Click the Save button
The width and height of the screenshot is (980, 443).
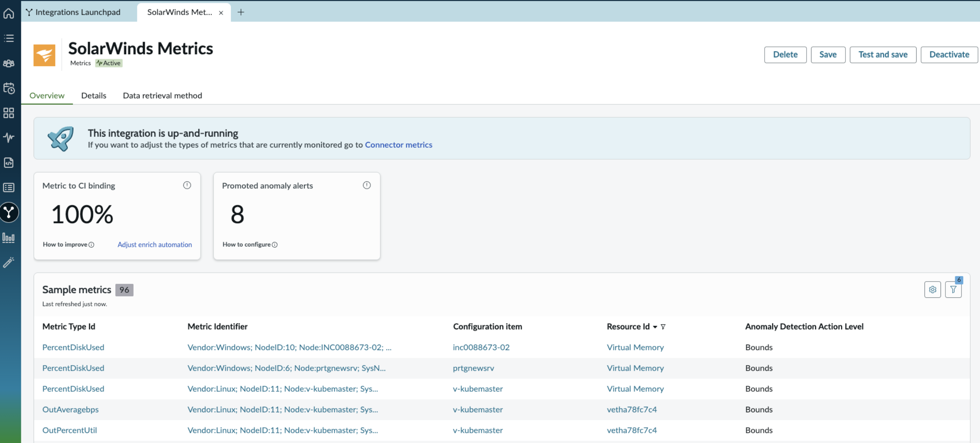[x=828, y=54]
